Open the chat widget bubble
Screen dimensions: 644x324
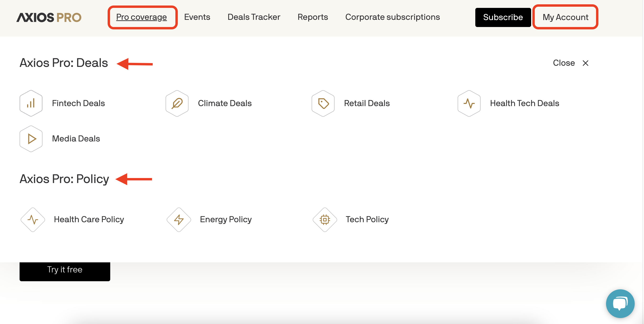point(620,303)
